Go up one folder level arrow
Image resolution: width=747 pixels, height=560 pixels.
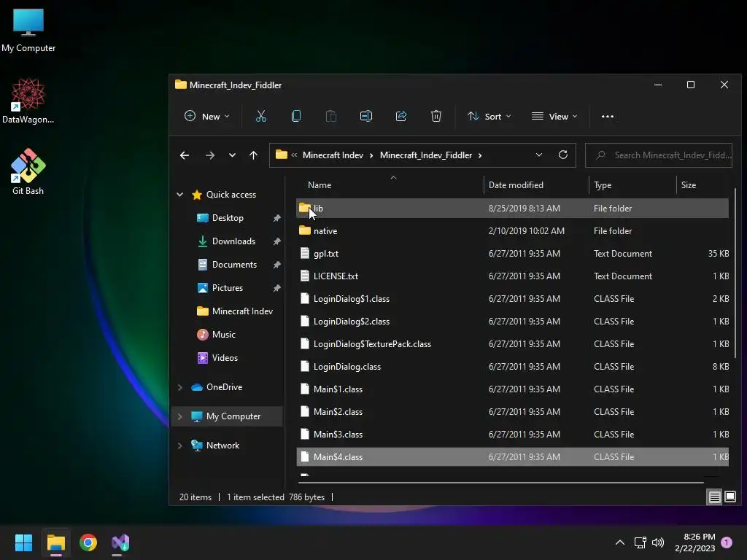(x=253, y=155)
